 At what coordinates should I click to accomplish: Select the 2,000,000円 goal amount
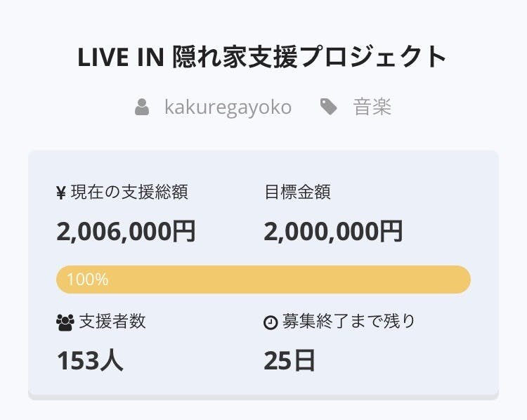(333, 231)
